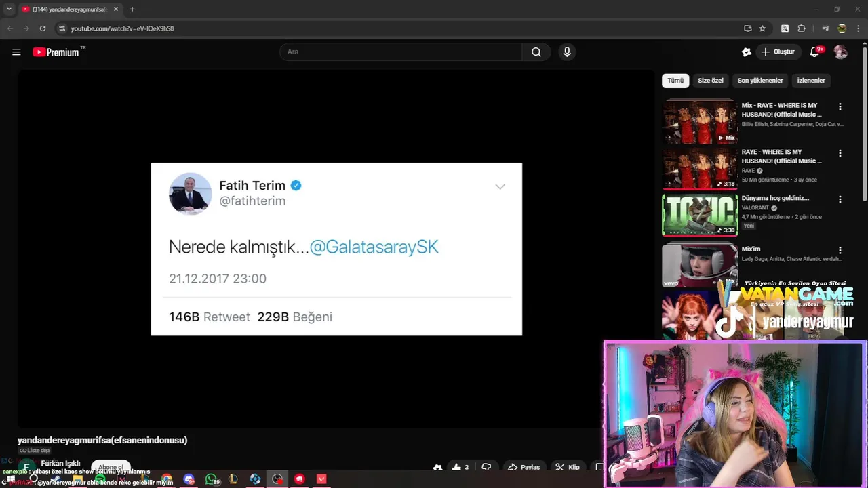Open League of Legends taskbar icon
The image size is (868, 488).
[233, 479]
